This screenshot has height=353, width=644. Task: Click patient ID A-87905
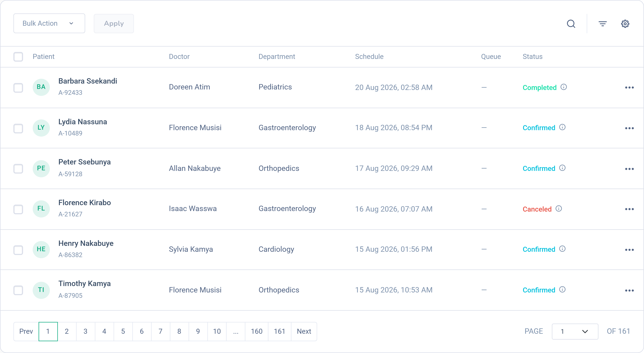pyautogui.click(x=70, y=296)
